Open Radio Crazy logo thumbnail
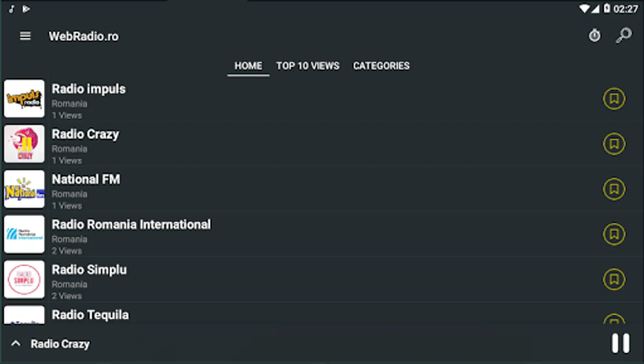Screen dimensions: 644x364 pos(24,144)
